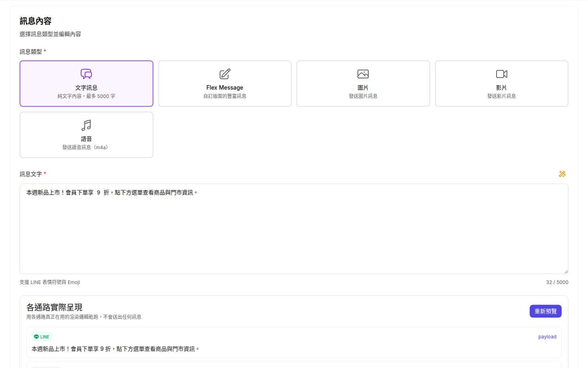The image size is (588, 368).
Task: Open the payload link in LINE preview
Action: pos(547,337)
